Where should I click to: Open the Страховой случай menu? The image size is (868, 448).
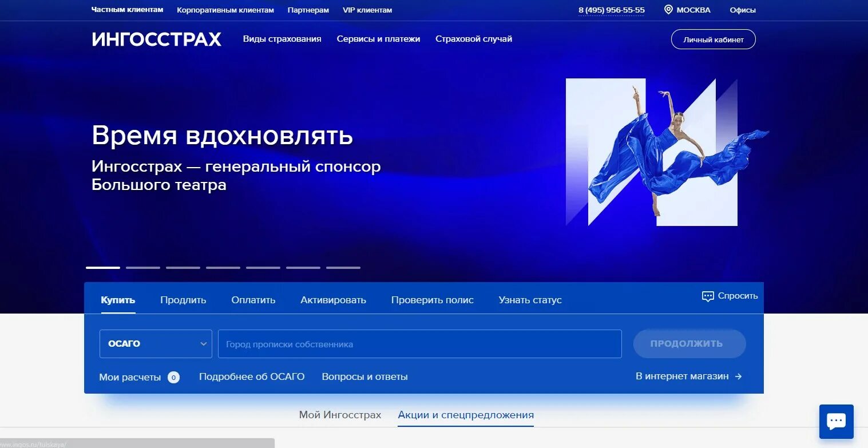click(x=474, y=39)
